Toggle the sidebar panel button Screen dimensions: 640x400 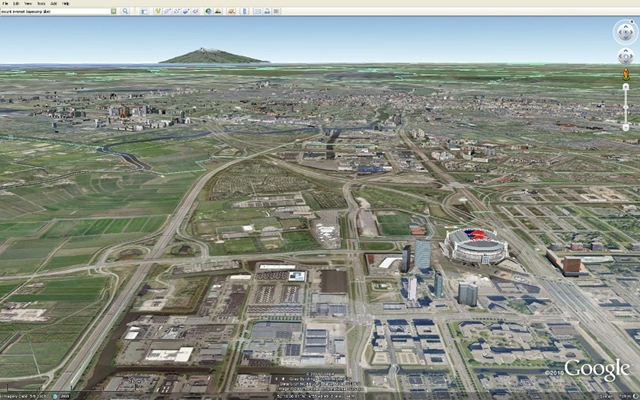tap(144, 11)
